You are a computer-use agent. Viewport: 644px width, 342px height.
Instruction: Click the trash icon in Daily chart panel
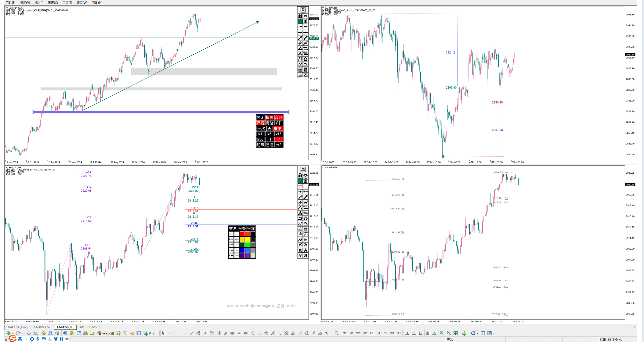click(x=305, y=21)
